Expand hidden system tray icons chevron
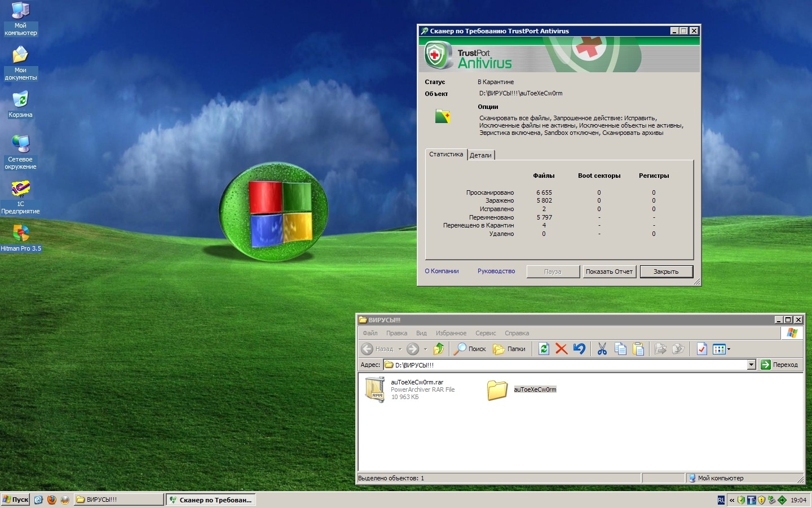Screen dimensions: 812x508 coord(732,500)
